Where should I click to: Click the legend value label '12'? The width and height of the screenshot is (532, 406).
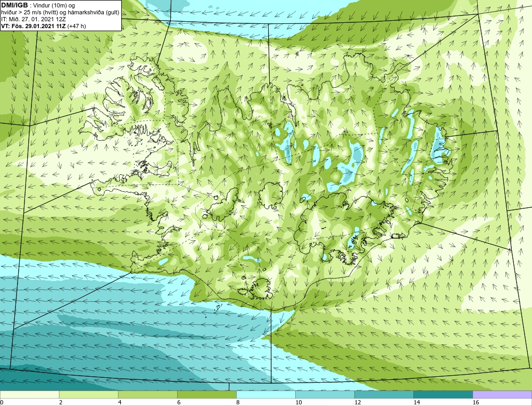coord(358,402)
